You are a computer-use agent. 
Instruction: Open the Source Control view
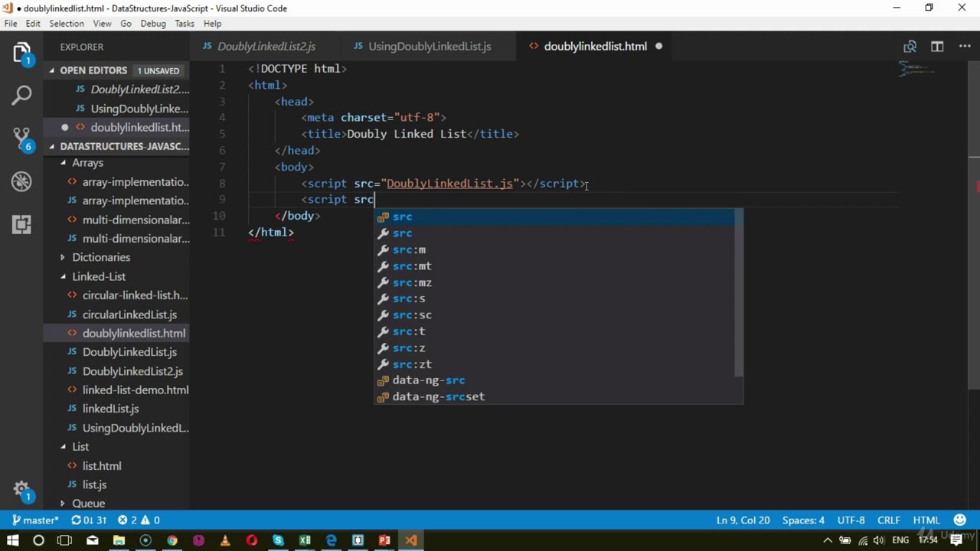tap(21, 139)
